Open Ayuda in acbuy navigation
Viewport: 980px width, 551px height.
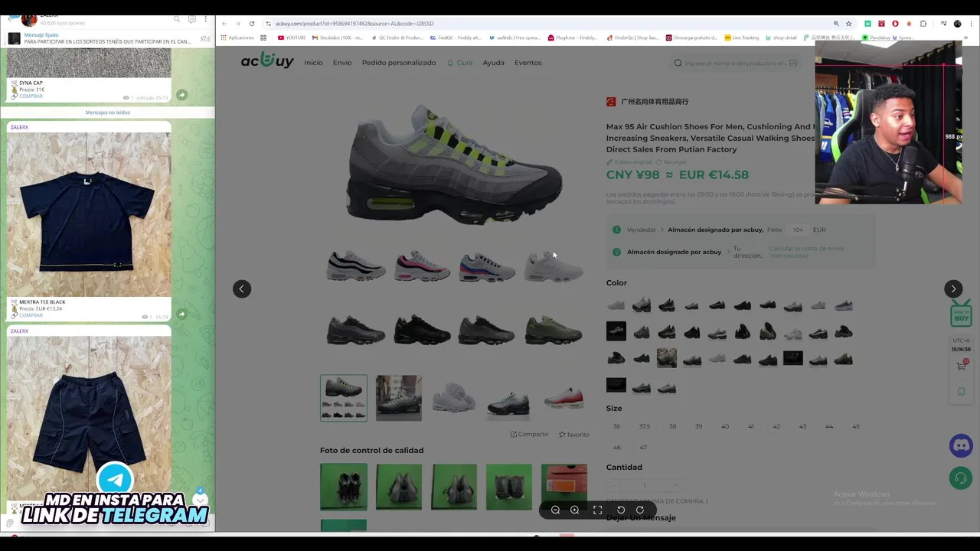pos(493,63)
